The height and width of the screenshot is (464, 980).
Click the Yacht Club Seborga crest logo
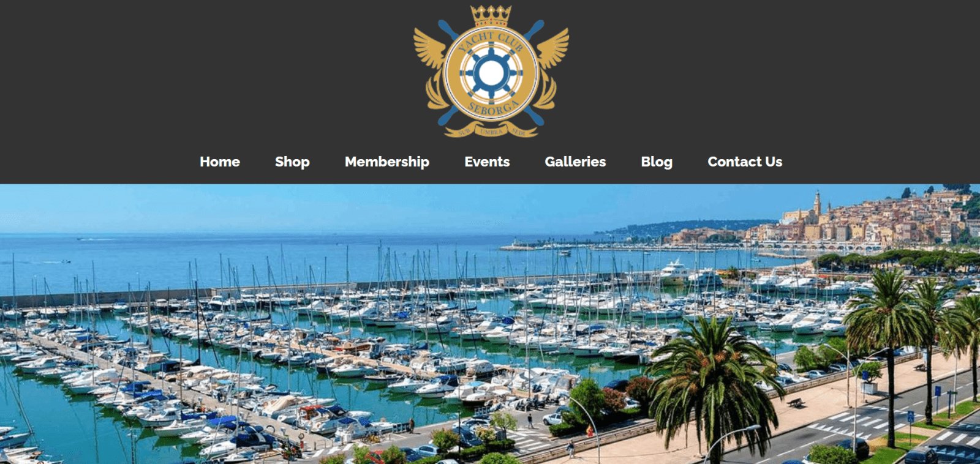point(491,71)
